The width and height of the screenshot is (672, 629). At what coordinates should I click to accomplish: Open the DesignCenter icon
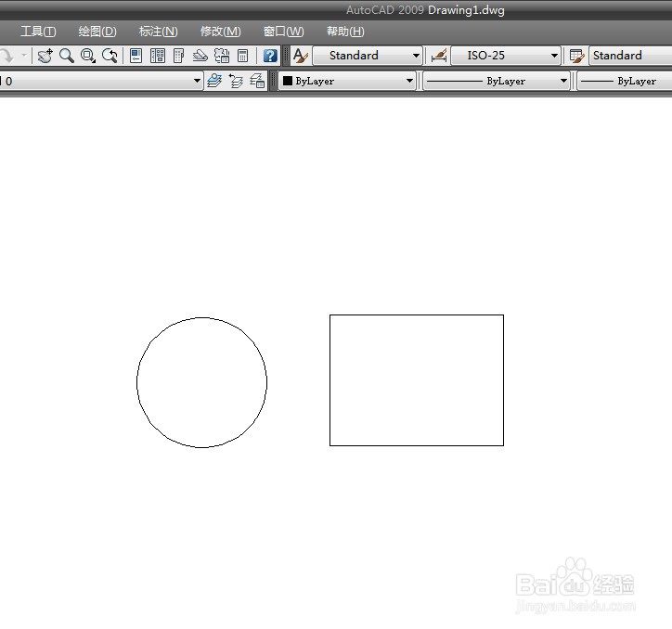(x=158, y=56)
